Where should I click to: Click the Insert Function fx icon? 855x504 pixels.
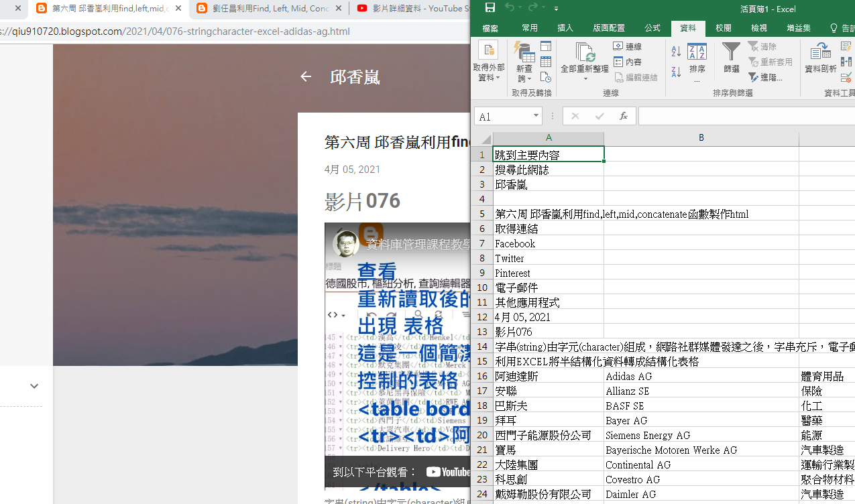623,117
